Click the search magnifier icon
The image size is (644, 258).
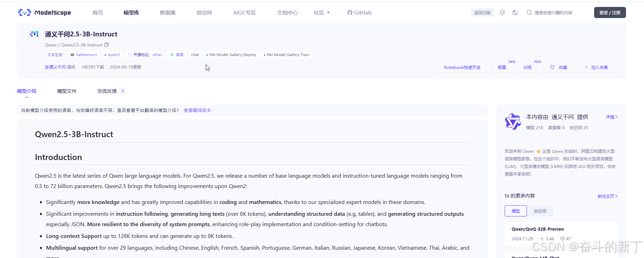(529, 12)
